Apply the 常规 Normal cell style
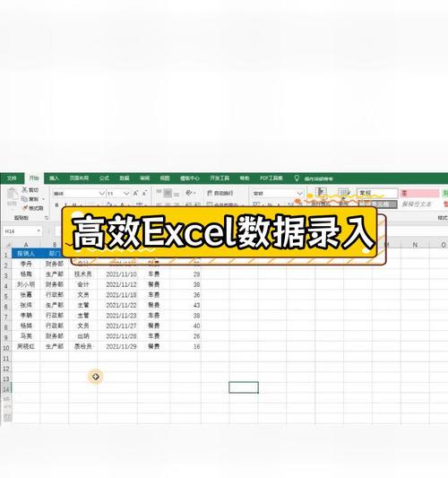 coord(377,193)
